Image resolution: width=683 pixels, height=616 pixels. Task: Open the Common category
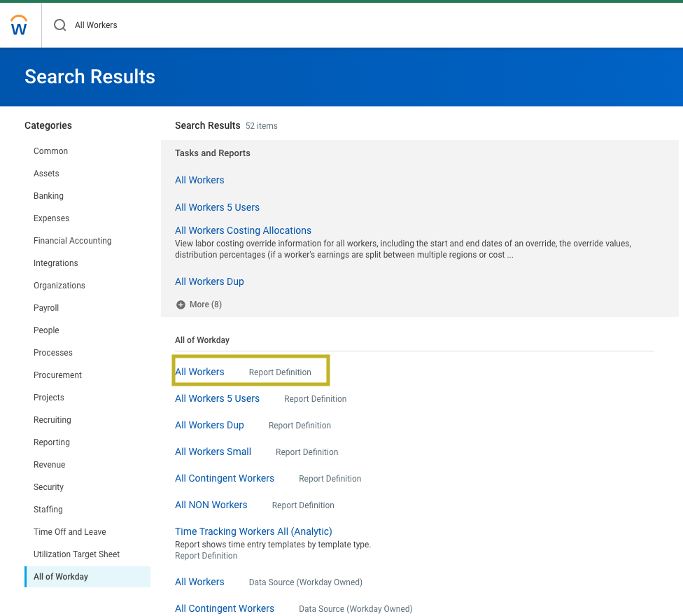pyautogui.click(x=50, y=151)
